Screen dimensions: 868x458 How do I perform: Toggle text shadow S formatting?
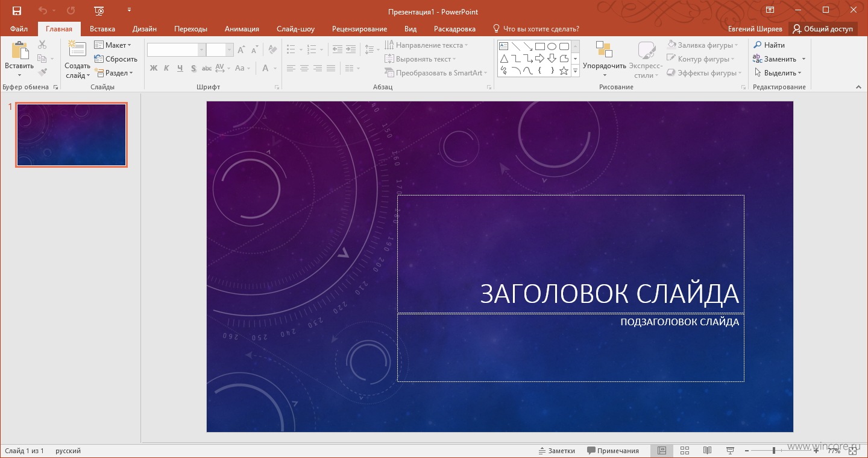click(x=193, y=69)
